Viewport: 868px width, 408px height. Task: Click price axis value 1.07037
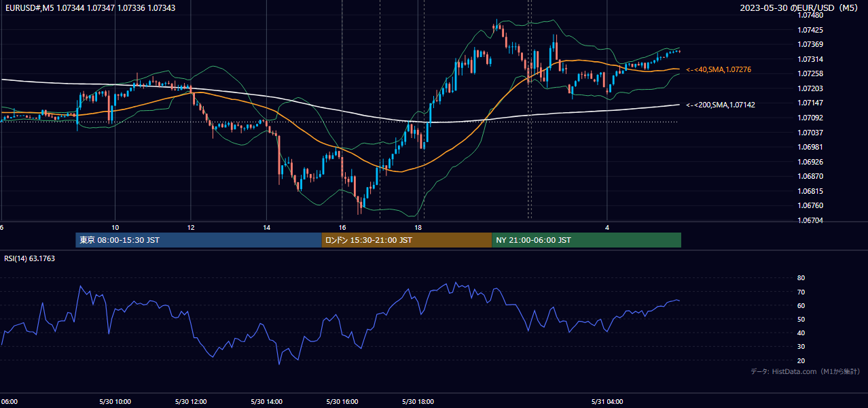[811, 133]
